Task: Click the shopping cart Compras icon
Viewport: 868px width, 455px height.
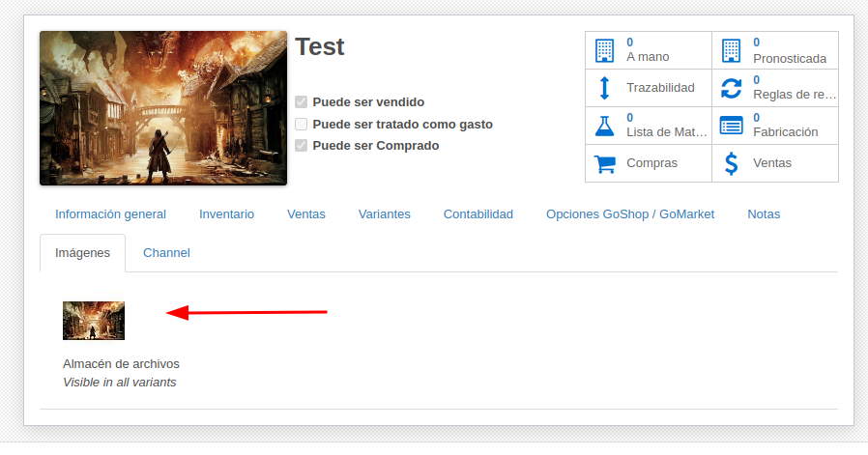Action: click(604, 163)
